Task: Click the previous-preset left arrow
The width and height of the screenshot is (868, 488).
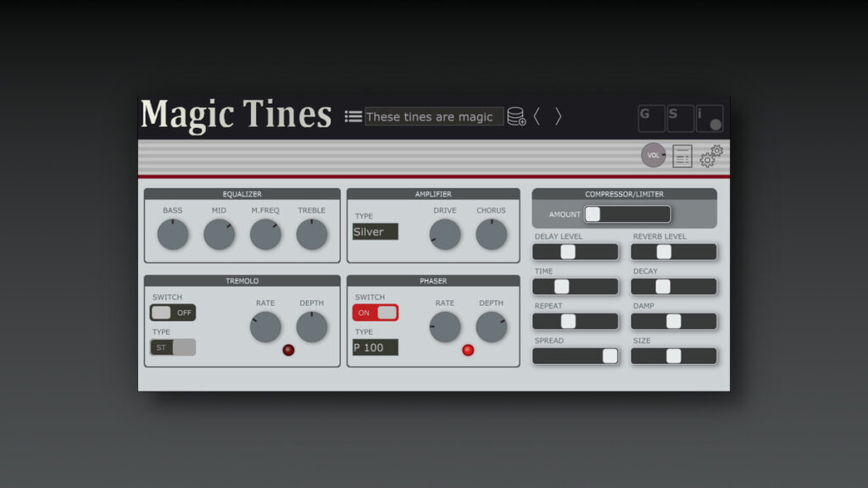Action: [x=537, y=116]
